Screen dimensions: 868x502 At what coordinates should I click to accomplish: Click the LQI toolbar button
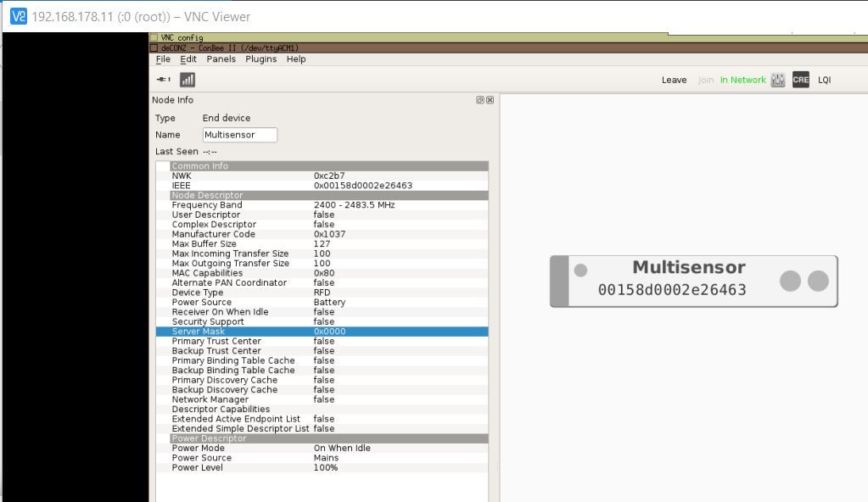pos(824,81)
